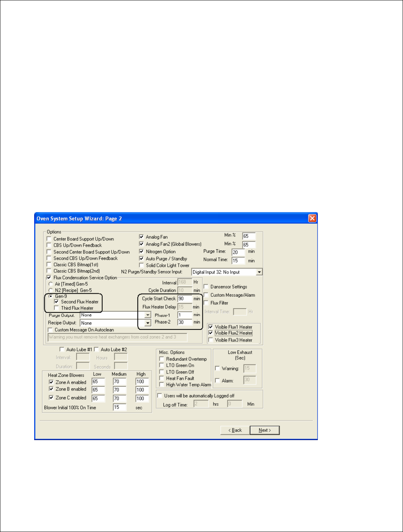Edit Zone B High blower value
The height and width of the screenshot is (532, 403).
142,390
